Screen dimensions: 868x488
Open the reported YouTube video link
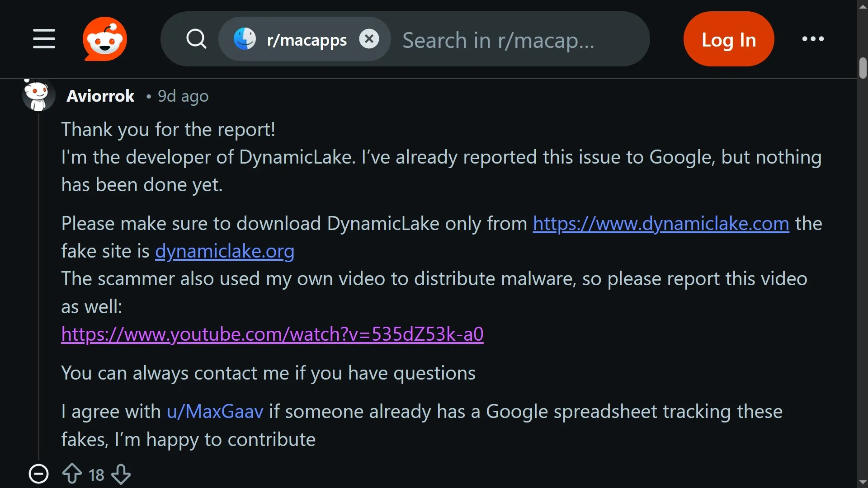(272, 334)
